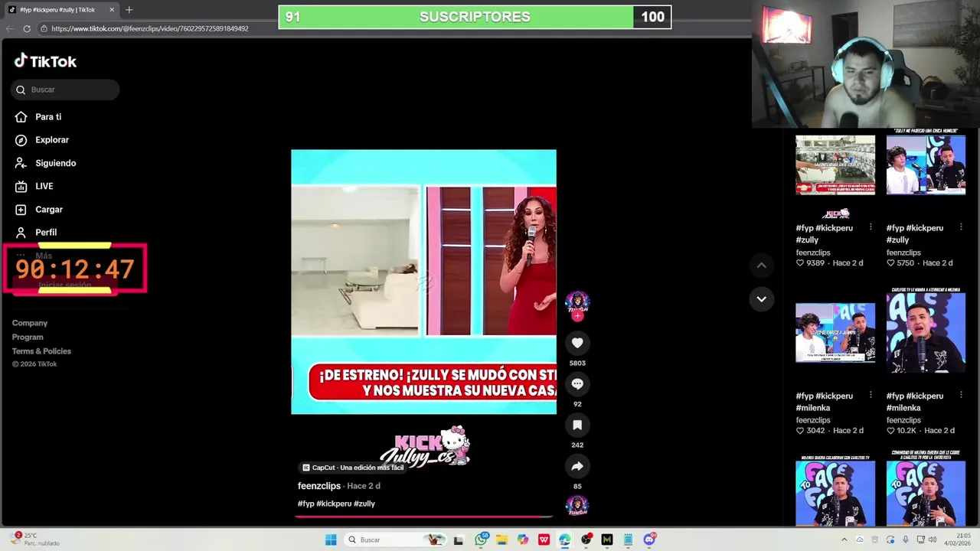Open Copilot from the taskbar
980x551 pixels.
[523, 540]
